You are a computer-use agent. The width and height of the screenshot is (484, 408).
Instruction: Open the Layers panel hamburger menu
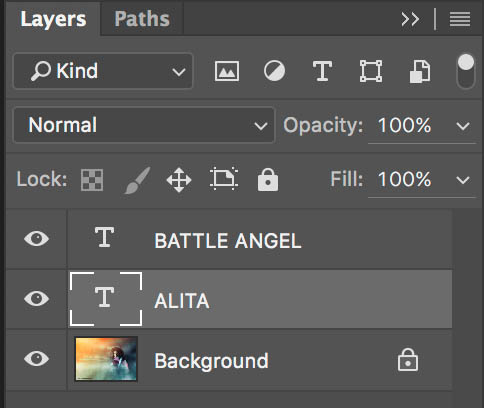click(x=460, y=19)
